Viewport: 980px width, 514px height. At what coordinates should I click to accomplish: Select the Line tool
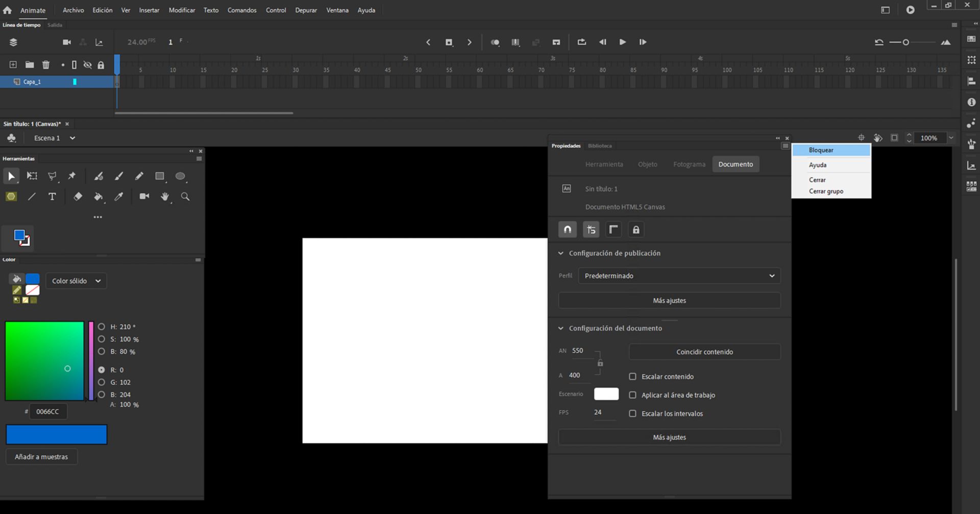pyautogui.click(x=32, y=197)
